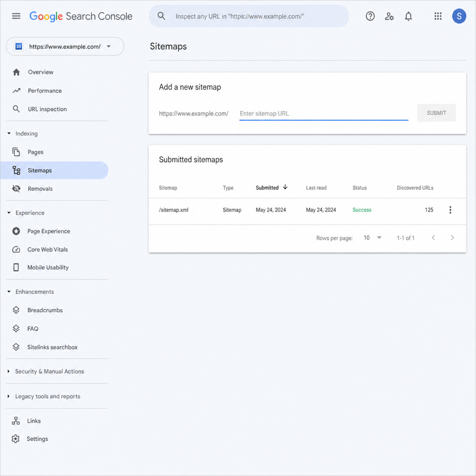The width and height of the screenshot is (476, 476).
Task: Click the URL inspection magnifier icon
Action: [16, 109]
